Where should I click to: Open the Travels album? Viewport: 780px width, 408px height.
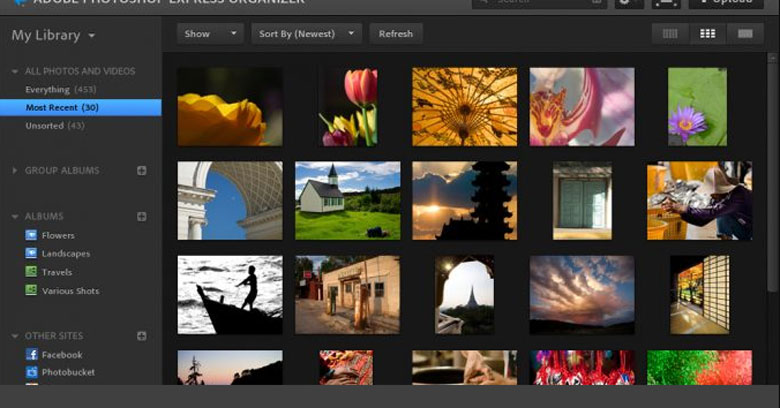pos(49,272)
